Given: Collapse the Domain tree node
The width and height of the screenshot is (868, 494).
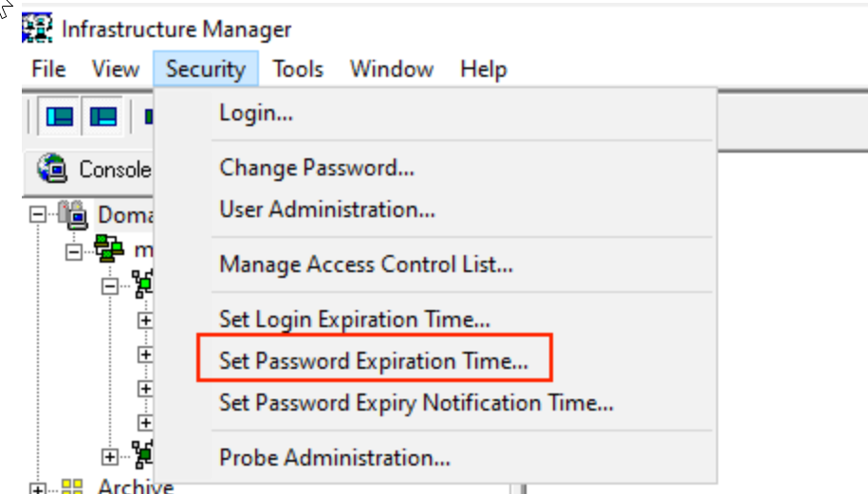Looking at the screenshot, I should coord(38,214).
